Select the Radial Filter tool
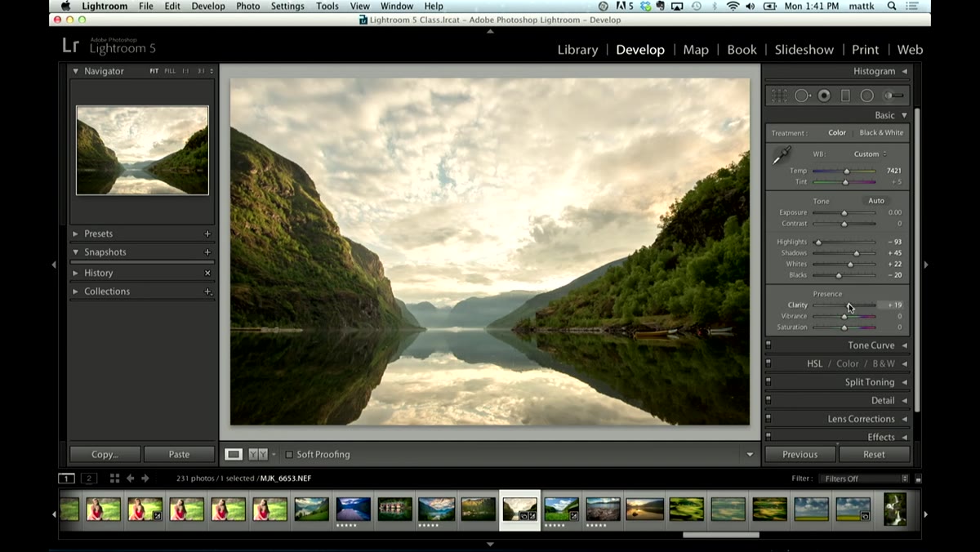The image size is (980, 552). click(866, 96)
